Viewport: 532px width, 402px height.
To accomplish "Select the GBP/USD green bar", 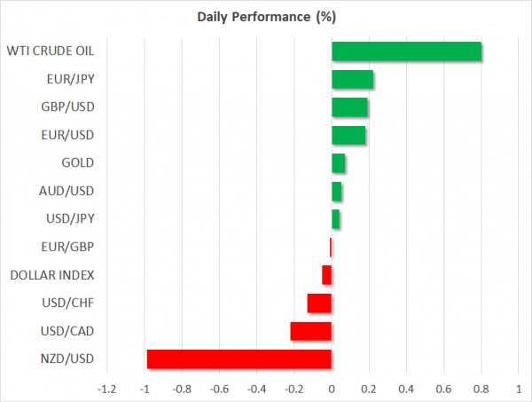I will [x=349, y=107].
